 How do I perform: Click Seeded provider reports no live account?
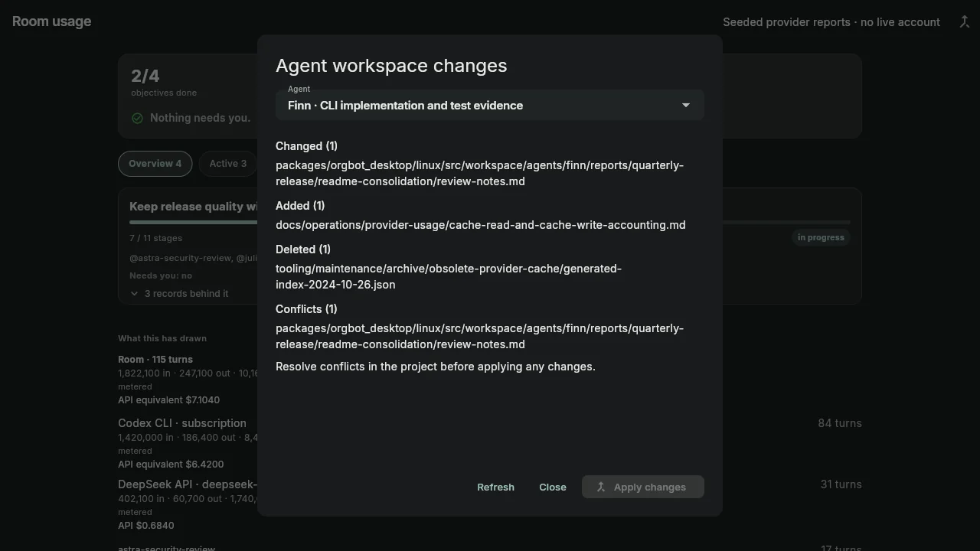tap(831, 22)
